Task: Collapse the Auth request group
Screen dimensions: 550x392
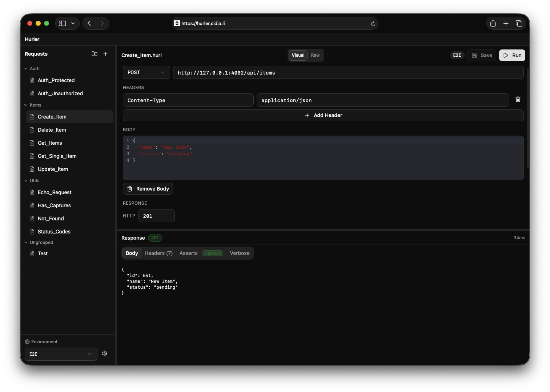Action: coord(33,68)
